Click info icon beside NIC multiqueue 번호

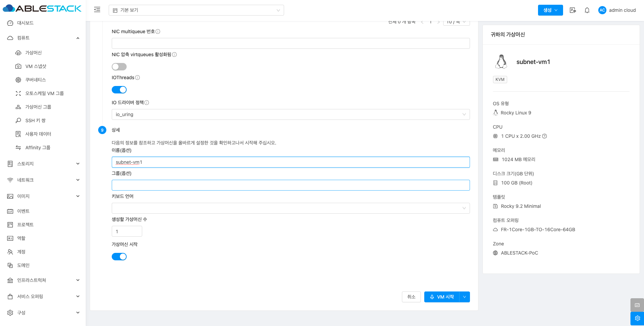point(158,31)
